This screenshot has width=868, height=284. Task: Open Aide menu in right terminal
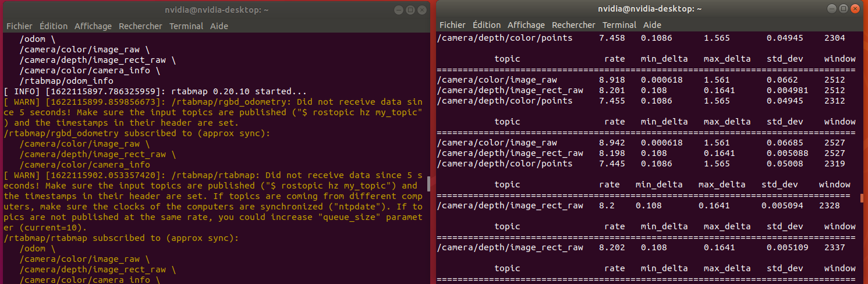coord(652,25)
